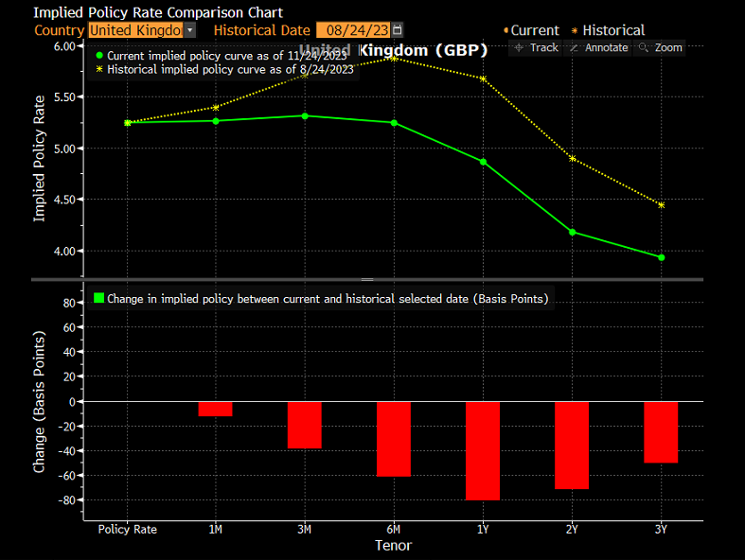Open the calendar picker beside Historical Date

397,30
